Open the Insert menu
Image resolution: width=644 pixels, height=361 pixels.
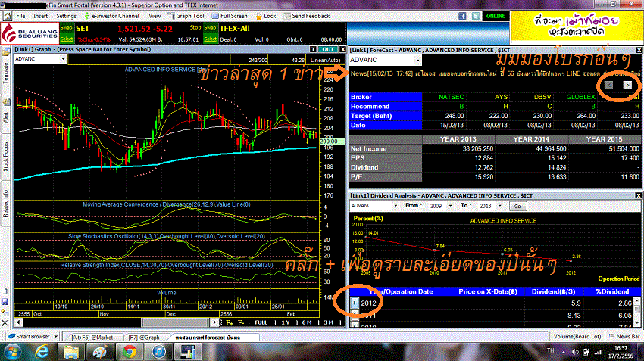(x=40, y=16)
